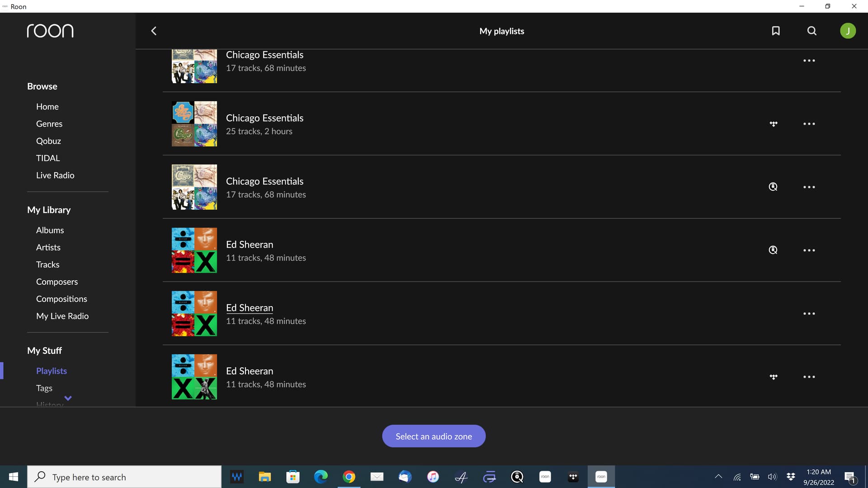The image size is (868, 488).
Task: Open the search magnifier in Roon header
Action: [812, 31]
